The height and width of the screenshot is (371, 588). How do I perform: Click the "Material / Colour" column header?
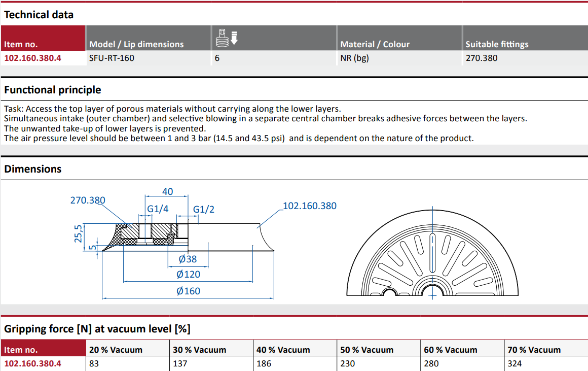click(375, 44)
